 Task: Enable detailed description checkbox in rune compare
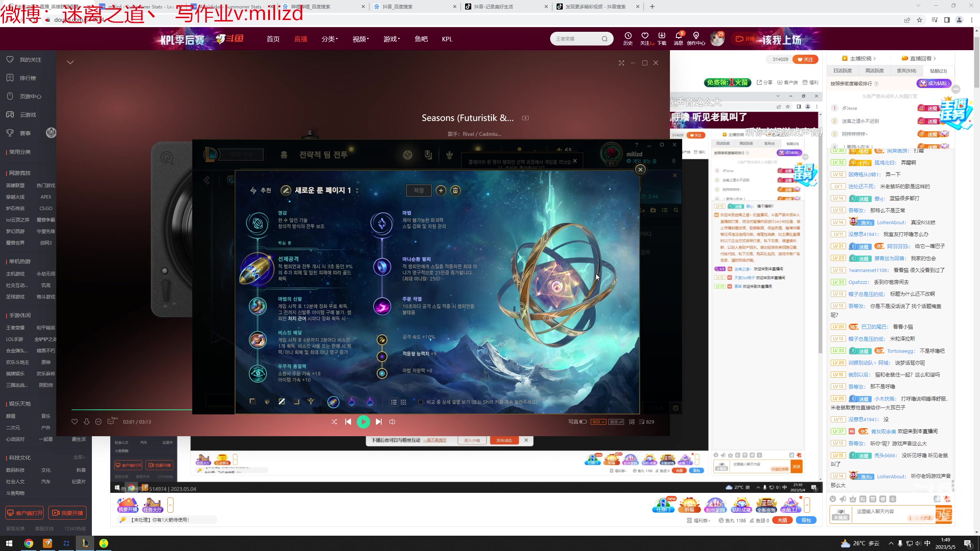pyautogui.click(x=421, y=402)
